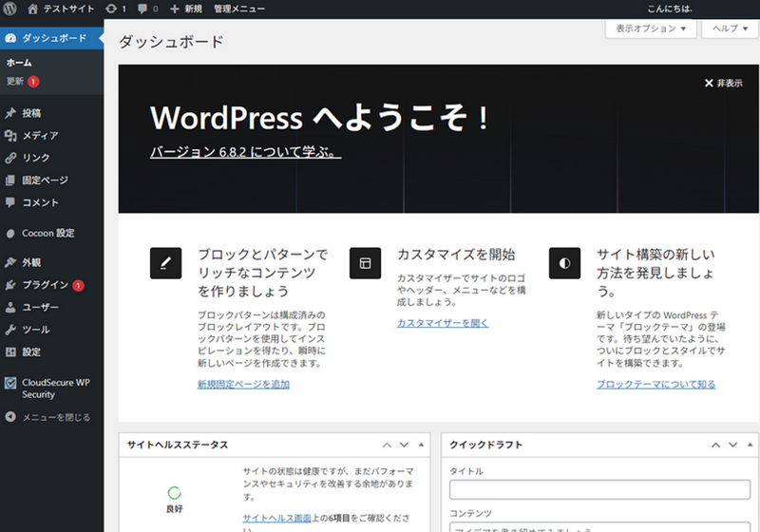
Task: Click the dashboard gauge icon in sidebar
Action: [x=10, y=38]
